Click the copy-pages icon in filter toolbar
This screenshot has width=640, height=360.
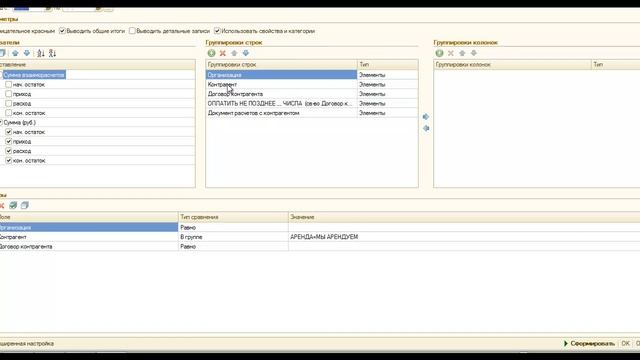tap(24, 205)
